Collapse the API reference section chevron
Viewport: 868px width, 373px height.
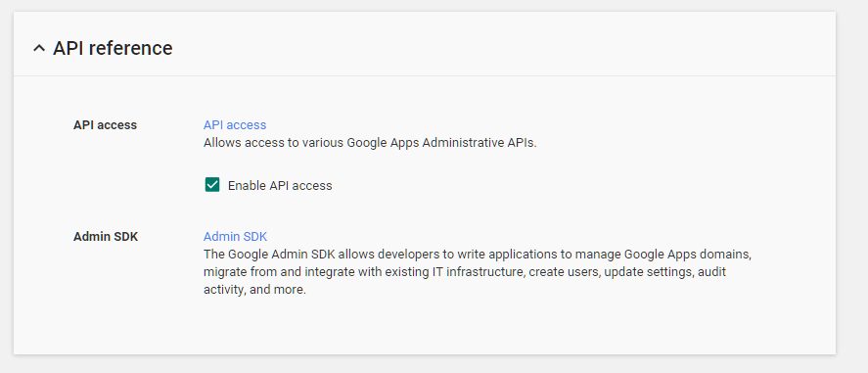pos(39,48)
